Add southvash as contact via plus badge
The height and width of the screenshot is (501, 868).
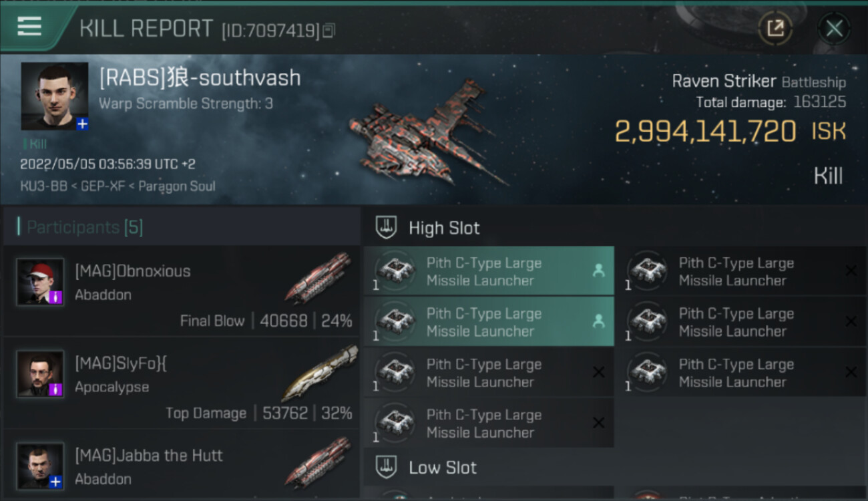tap(81, 124)
